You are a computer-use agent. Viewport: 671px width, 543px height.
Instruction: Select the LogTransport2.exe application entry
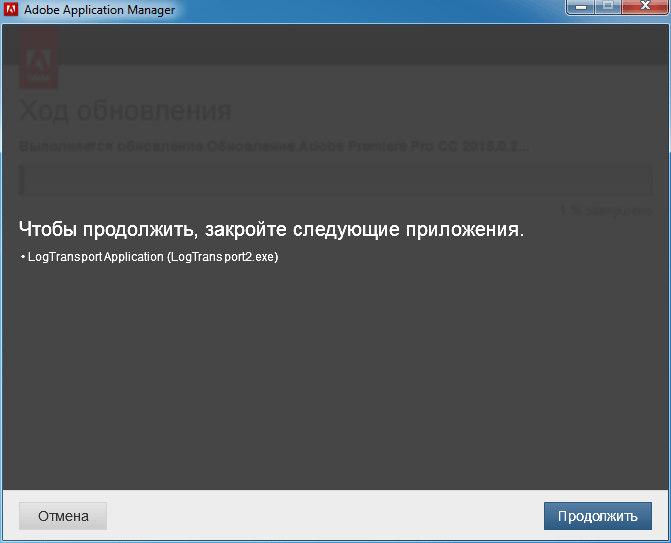point(149,257)
